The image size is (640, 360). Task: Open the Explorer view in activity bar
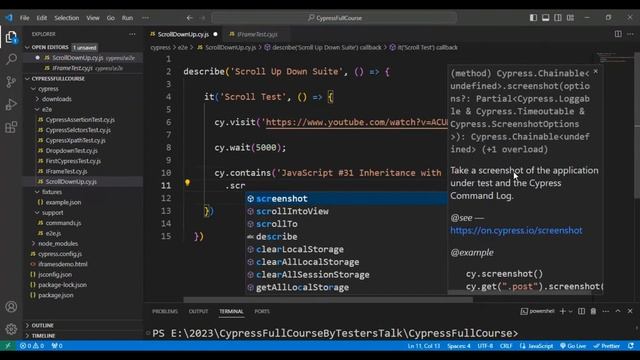(x=11, y=37)
